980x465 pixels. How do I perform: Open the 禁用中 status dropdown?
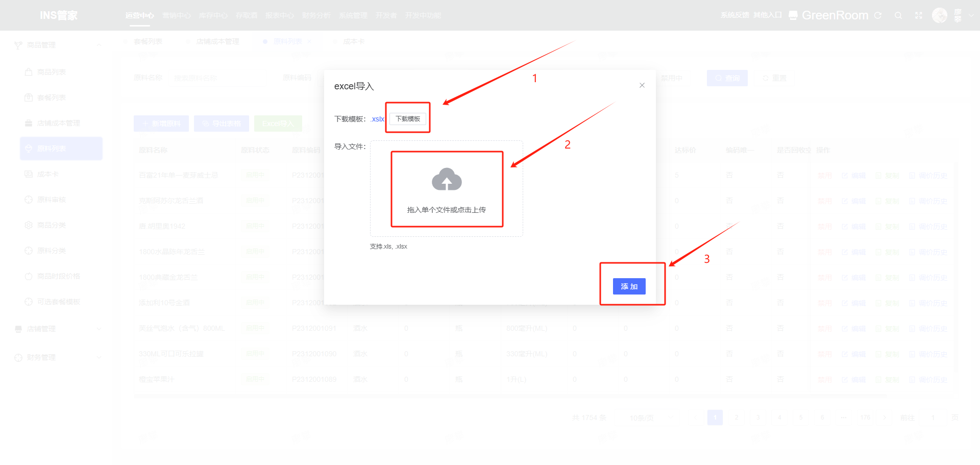pyautogui.click(x=672, y=78)
